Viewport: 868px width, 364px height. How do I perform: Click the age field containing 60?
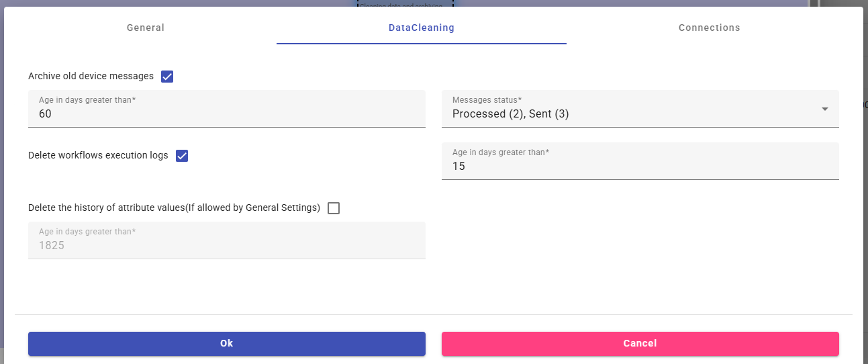pyautogui.click(x=226, y=114)
